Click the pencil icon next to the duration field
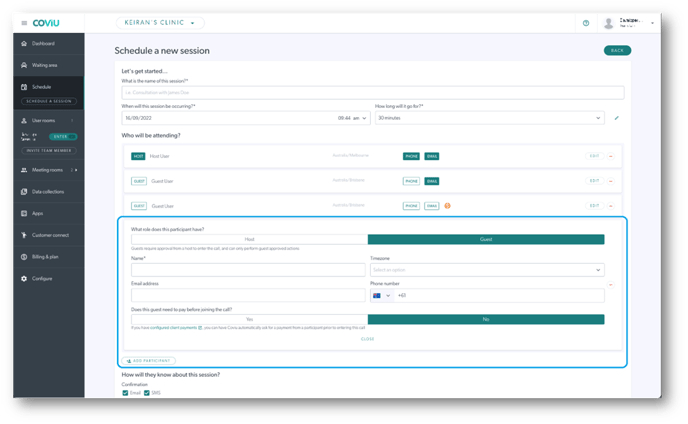Viewport: 688px width, 424px height. coord(616,118)
